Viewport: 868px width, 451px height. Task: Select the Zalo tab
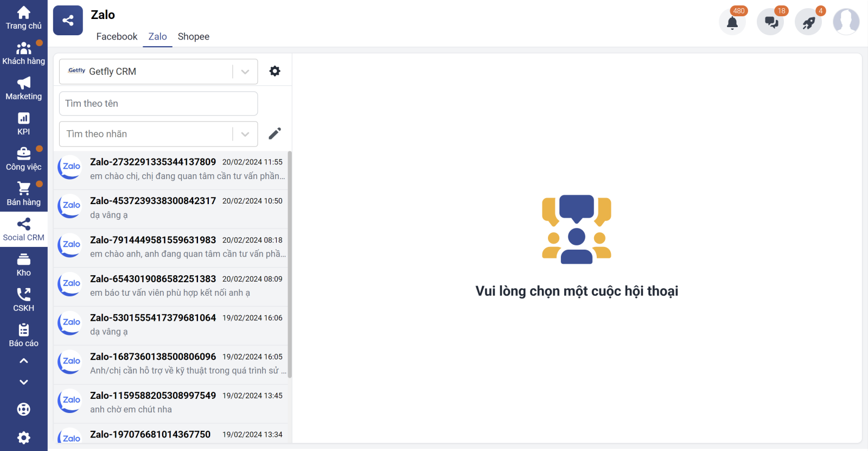[x=157, y=36]
